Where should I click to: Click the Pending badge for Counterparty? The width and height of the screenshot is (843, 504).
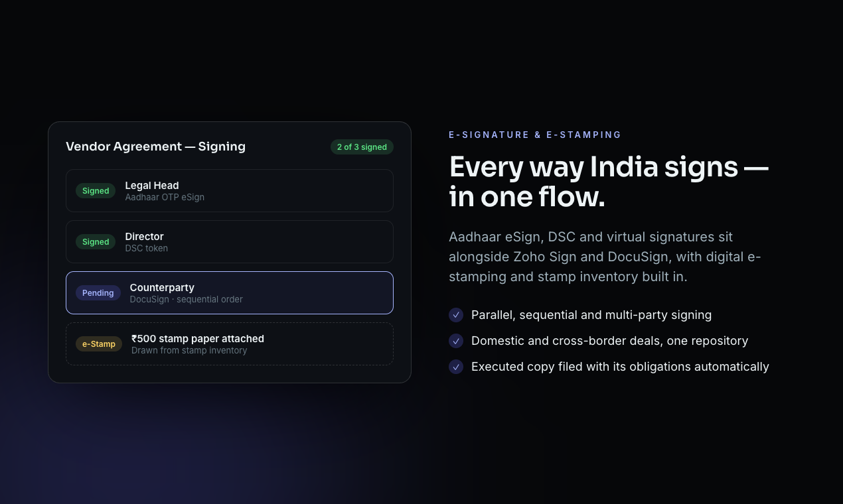click(x=98, y=293)
